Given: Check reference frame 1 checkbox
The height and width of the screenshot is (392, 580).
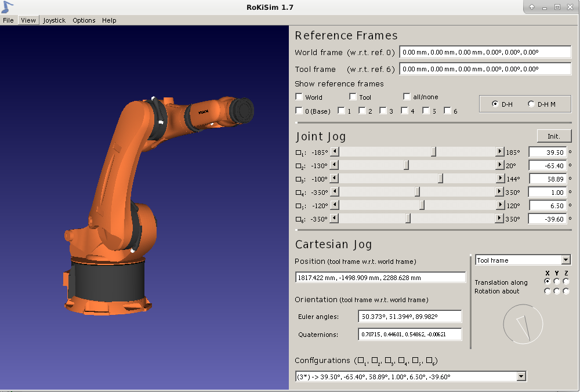Looking at the screenshot, I should (342, 110).
